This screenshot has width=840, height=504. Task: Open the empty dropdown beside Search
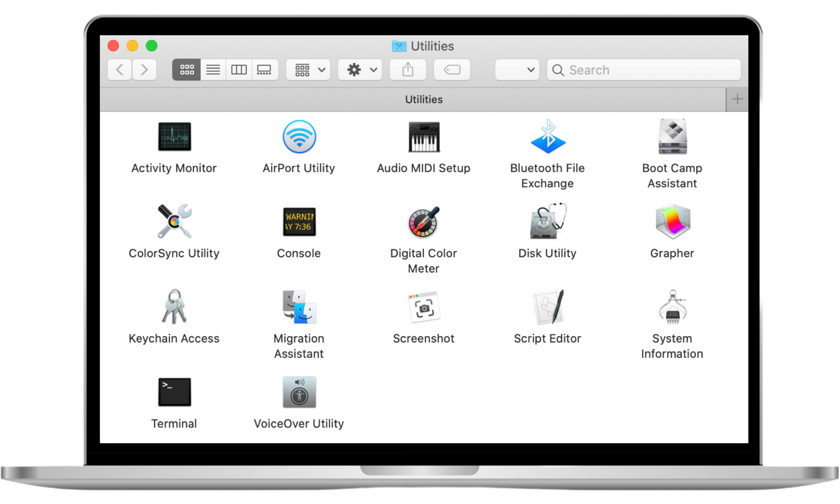(517, 70)
